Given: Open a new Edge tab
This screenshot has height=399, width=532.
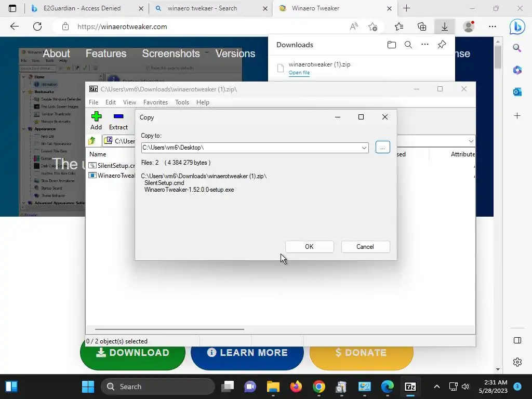Looking at the screenshot, I should [x=406, y=8].
